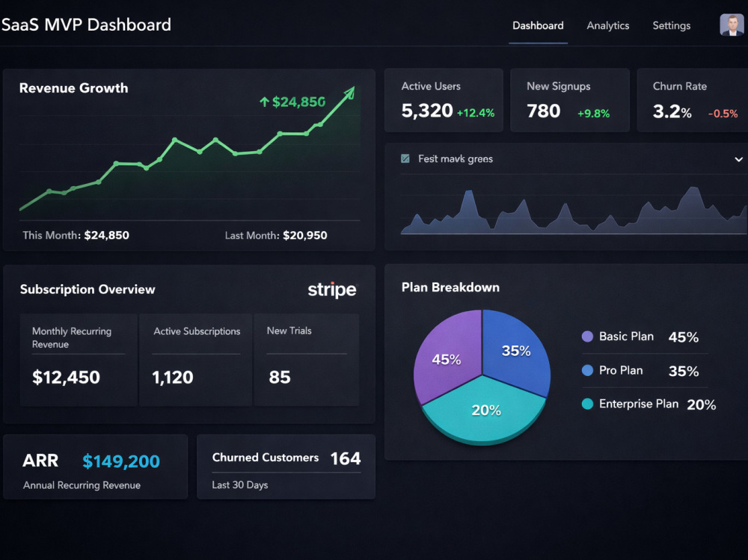Open the Analytics tab
The image size is (748, 560).
click(x=607, y=25)
